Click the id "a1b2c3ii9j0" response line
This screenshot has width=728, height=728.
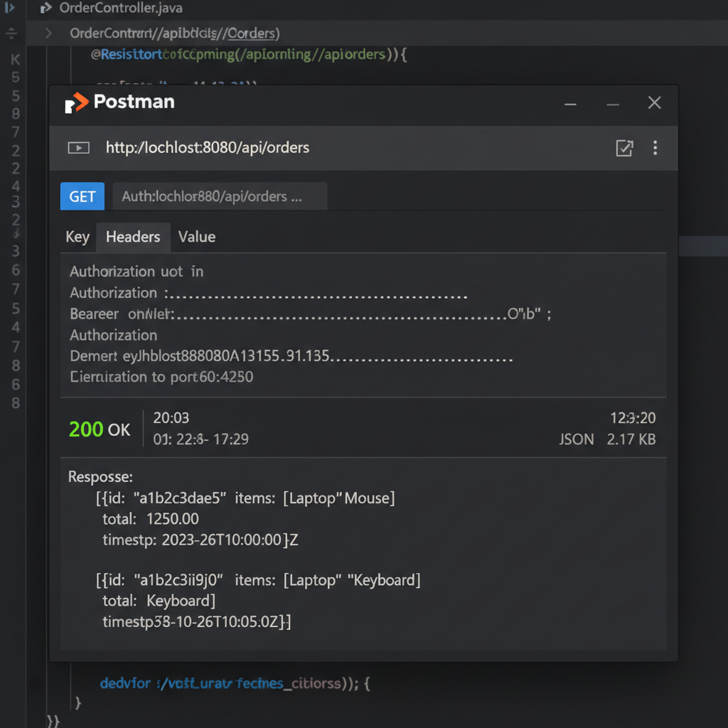coord(258,580)
